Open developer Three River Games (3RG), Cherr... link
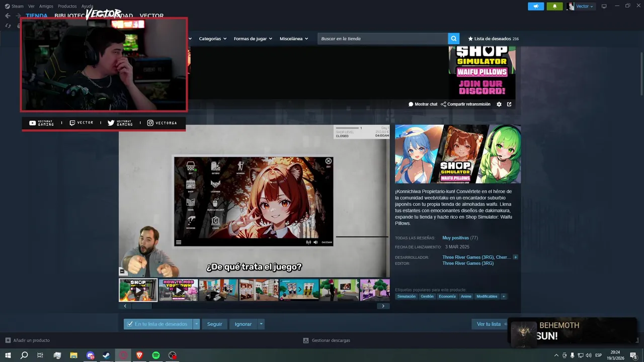This screenshot has width=644, height=362. [x=476, y=257]
